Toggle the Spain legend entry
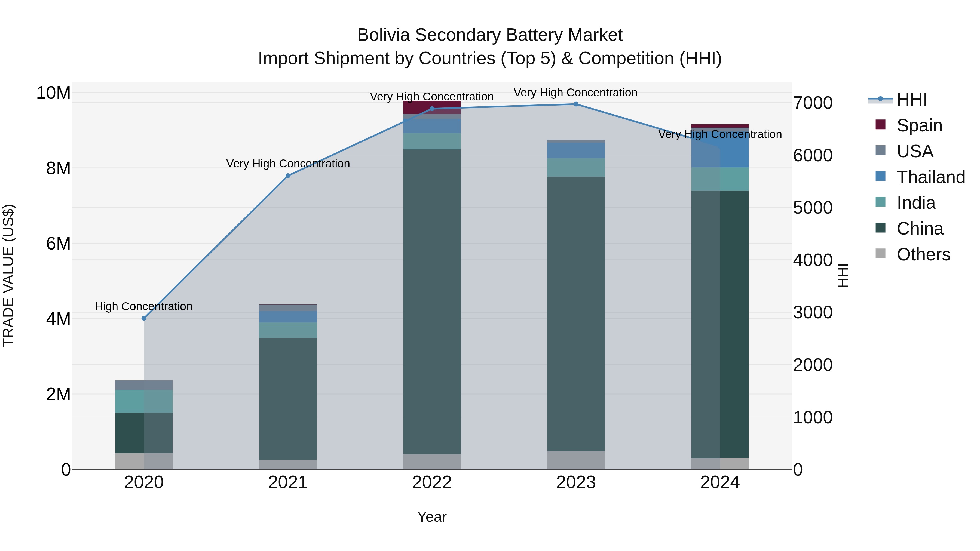 pos(909,125)
